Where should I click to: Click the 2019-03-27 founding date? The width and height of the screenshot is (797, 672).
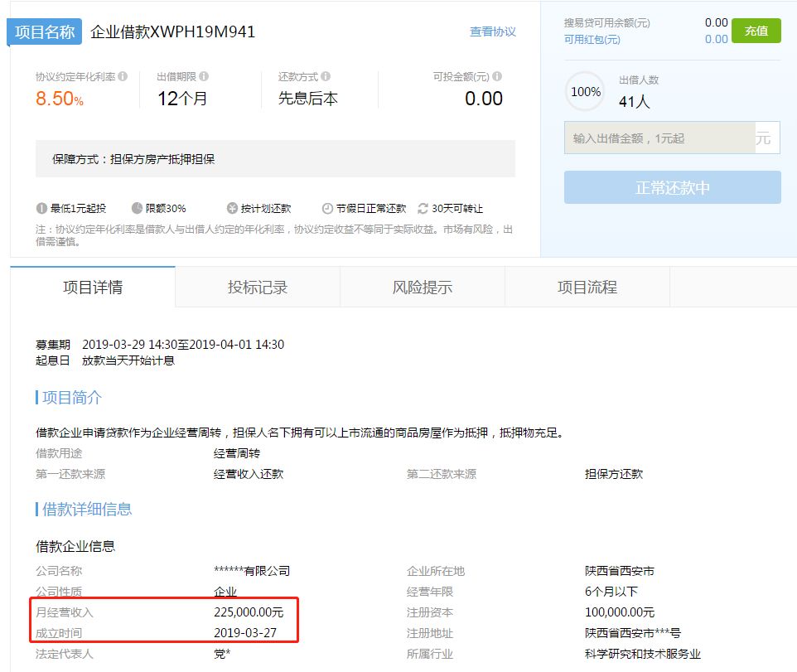coord(245,633)
